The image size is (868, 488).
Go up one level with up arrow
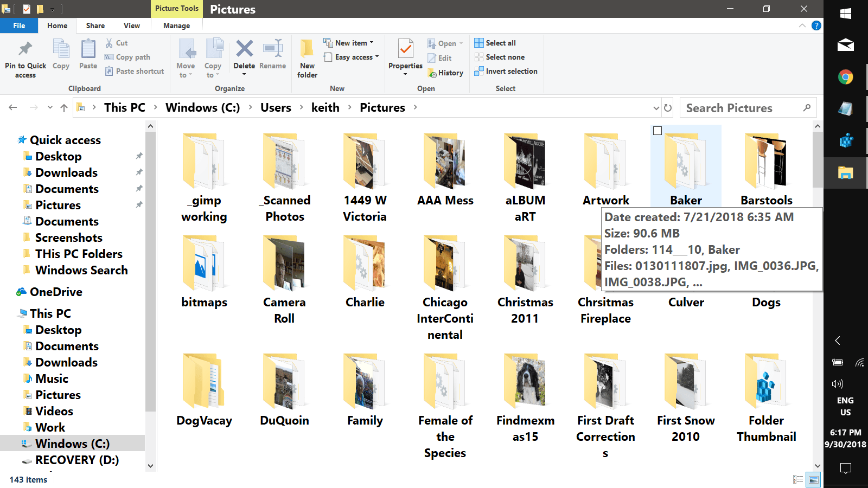tap(64, 108)
